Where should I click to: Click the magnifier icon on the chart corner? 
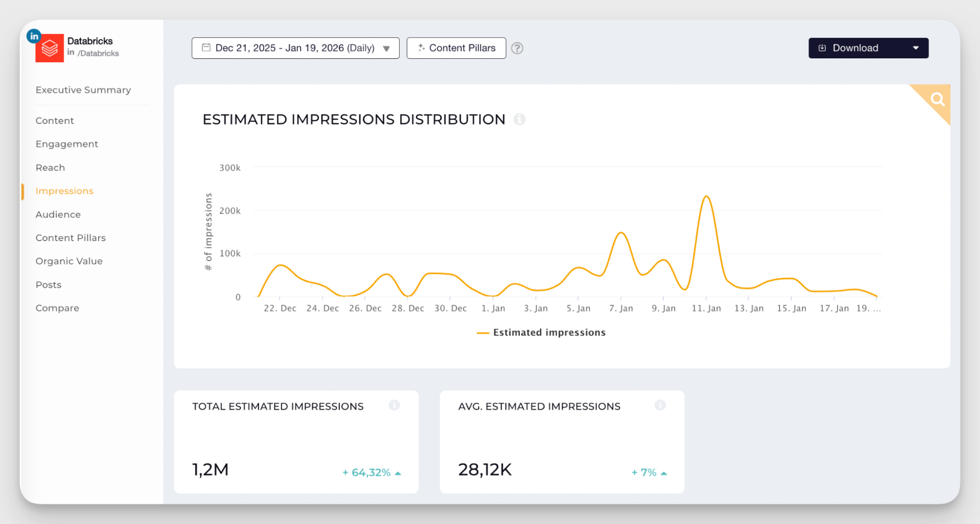pos(938,99)
